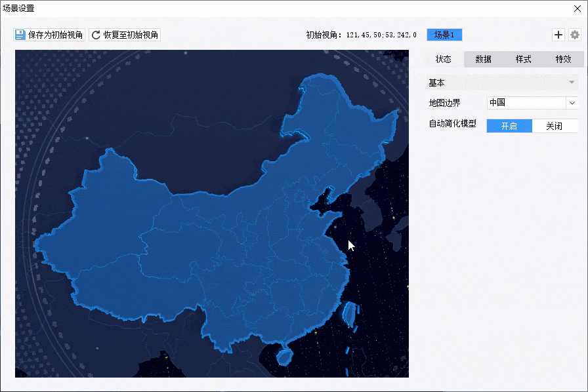Click the initial view value 121,45,50;53,242,0
Screen dimensions: 588x392
click(381, 35)
